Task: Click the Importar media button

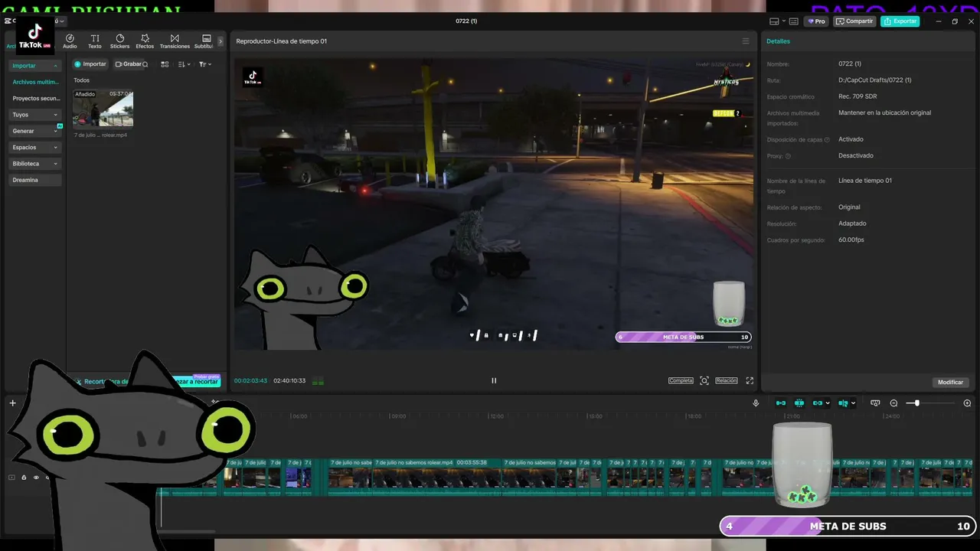Action: pos(90,64)
